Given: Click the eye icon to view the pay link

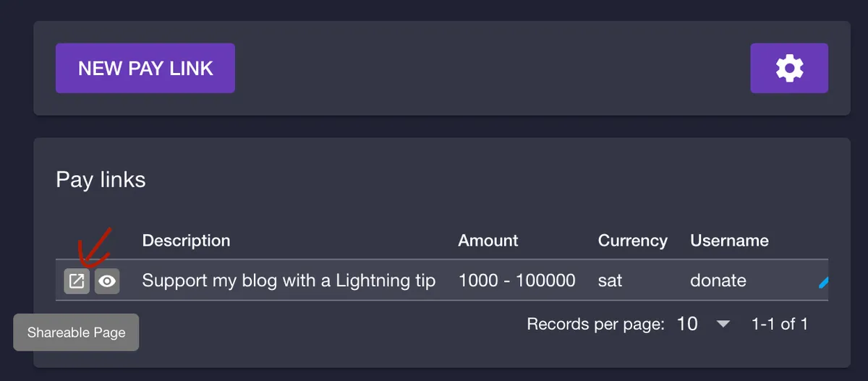Looking at the screenshot, I should [107, 281].
